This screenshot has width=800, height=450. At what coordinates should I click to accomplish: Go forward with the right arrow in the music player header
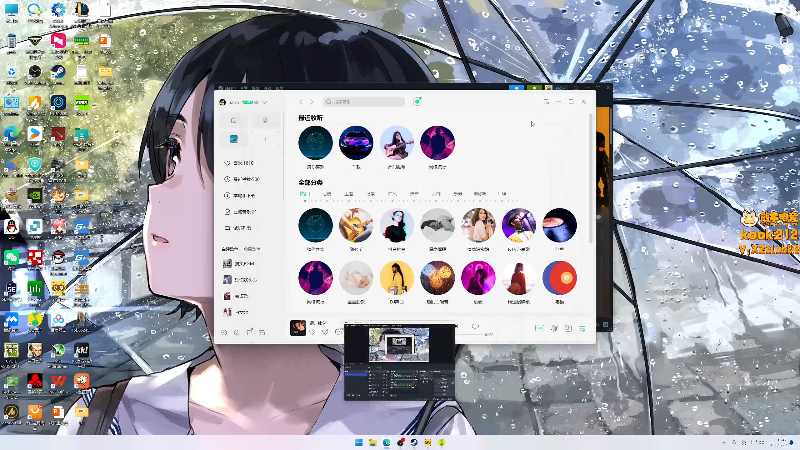click(312, 102)
